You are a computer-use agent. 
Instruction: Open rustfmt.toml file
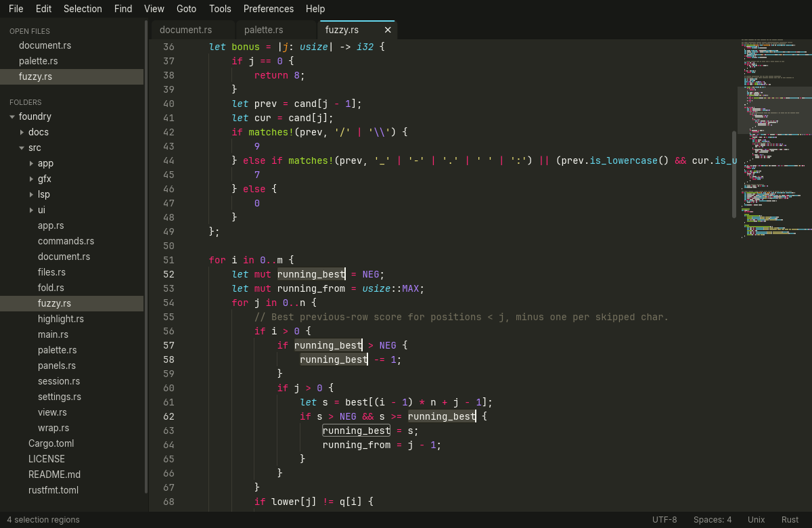point(72,490)
